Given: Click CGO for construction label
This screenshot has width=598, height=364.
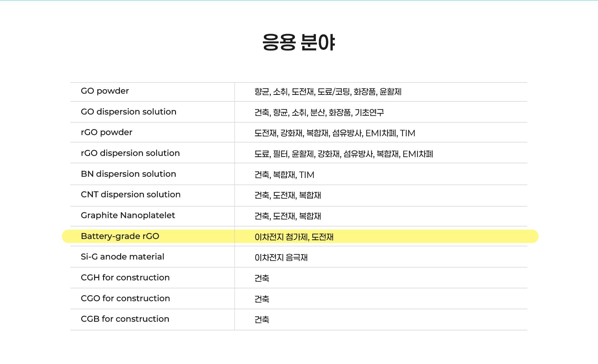Looking at the screenshot, I should [x=125, y=299].
